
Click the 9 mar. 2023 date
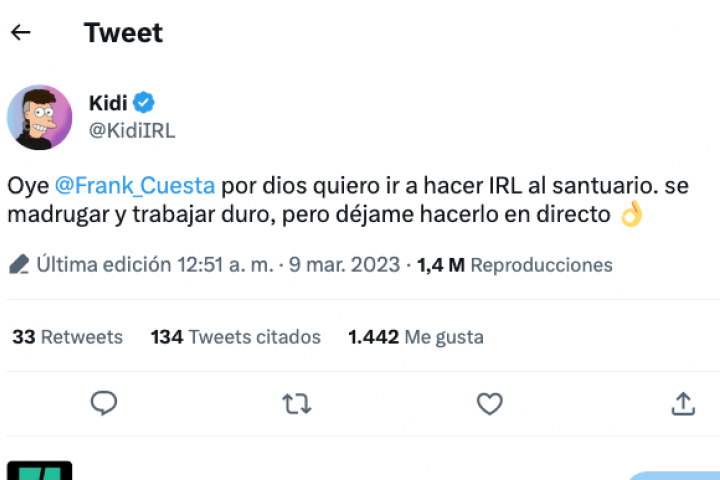(346, 265)
